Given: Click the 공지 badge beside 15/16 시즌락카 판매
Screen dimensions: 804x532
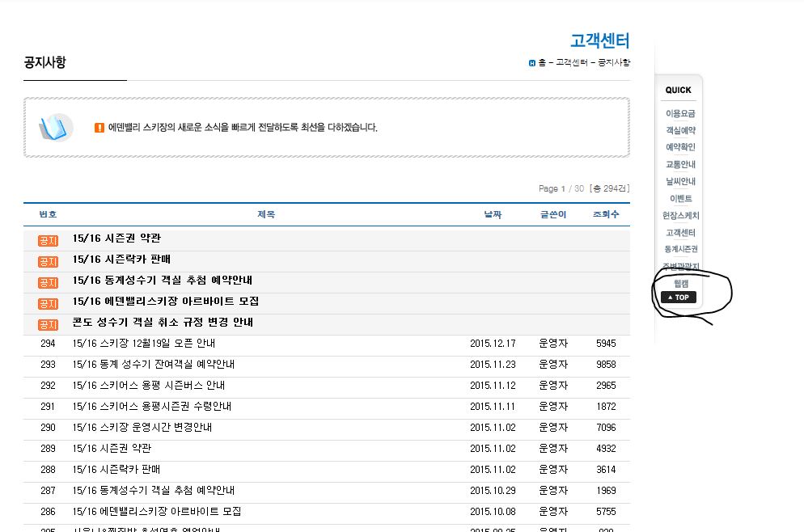Looking at the screenshot, I should click(x=48, y=262).
